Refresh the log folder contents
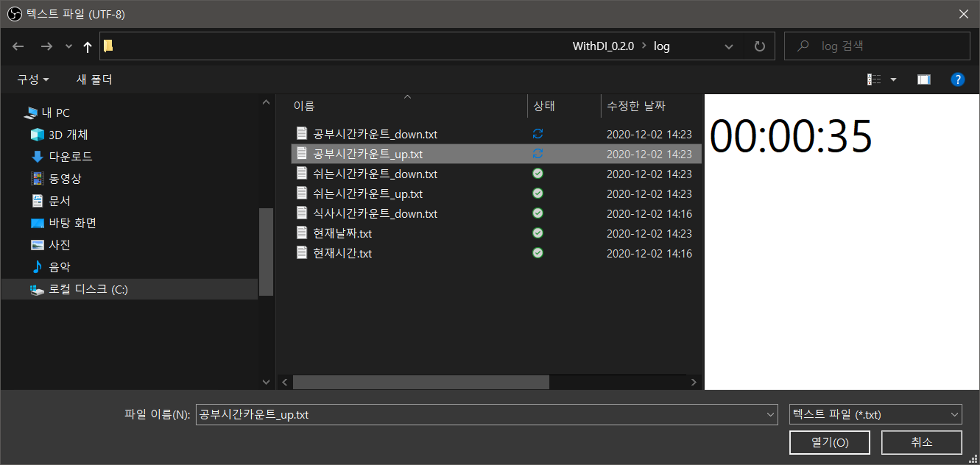 coord(759,46)
